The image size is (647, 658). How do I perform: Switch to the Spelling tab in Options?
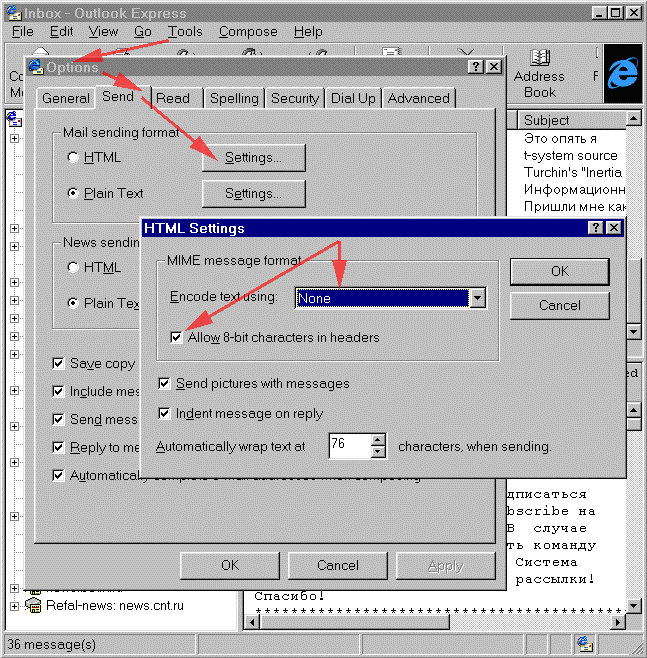tap(234, 98)
